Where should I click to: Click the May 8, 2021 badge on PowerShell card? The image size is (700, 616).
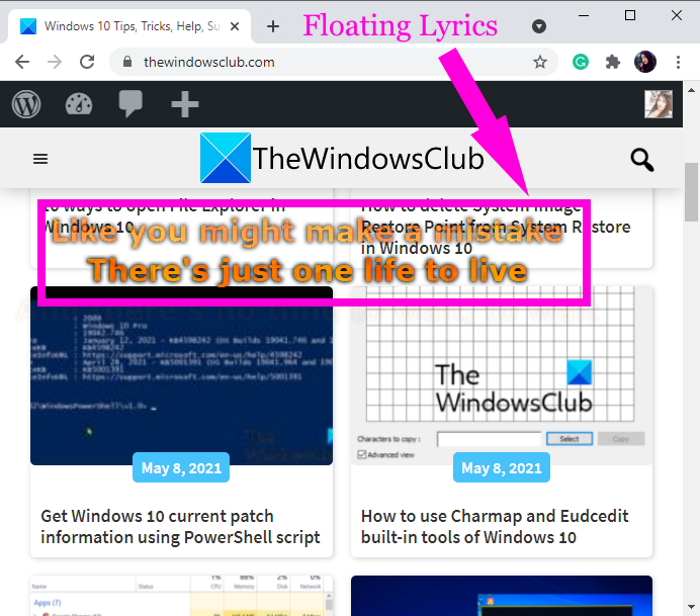point(181,467)
